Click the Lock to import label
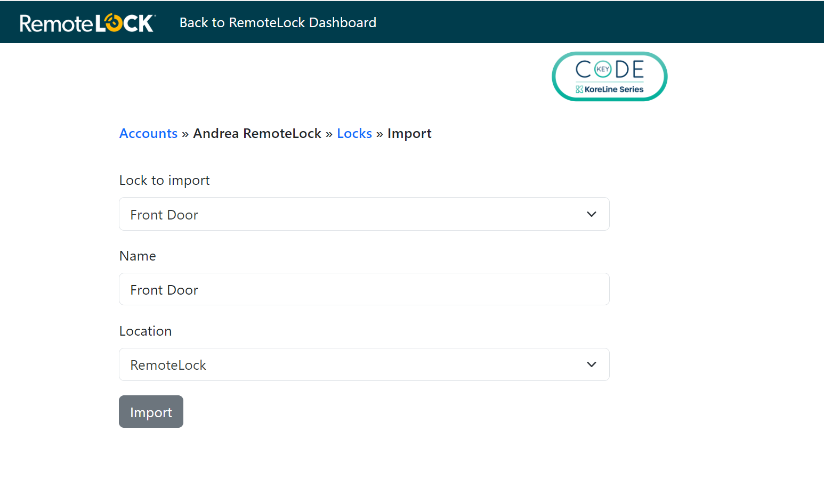This screenshot has height=504, width=824. click(x=164, y=180)
